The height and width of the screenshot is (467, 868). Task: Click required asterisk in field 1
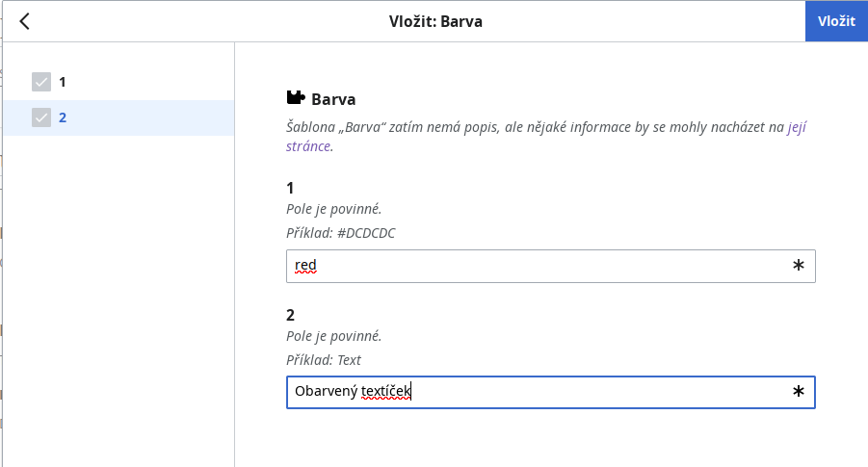(798, 266)
